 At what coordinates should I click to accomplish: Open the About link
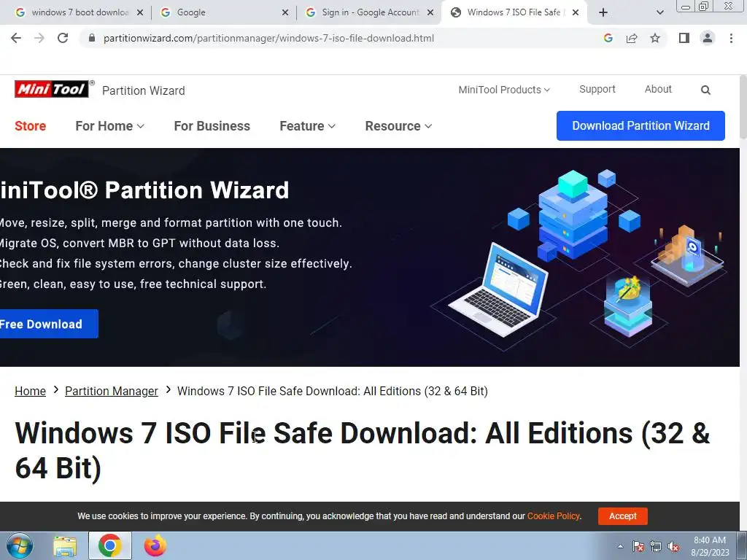(x=658, y=89)
